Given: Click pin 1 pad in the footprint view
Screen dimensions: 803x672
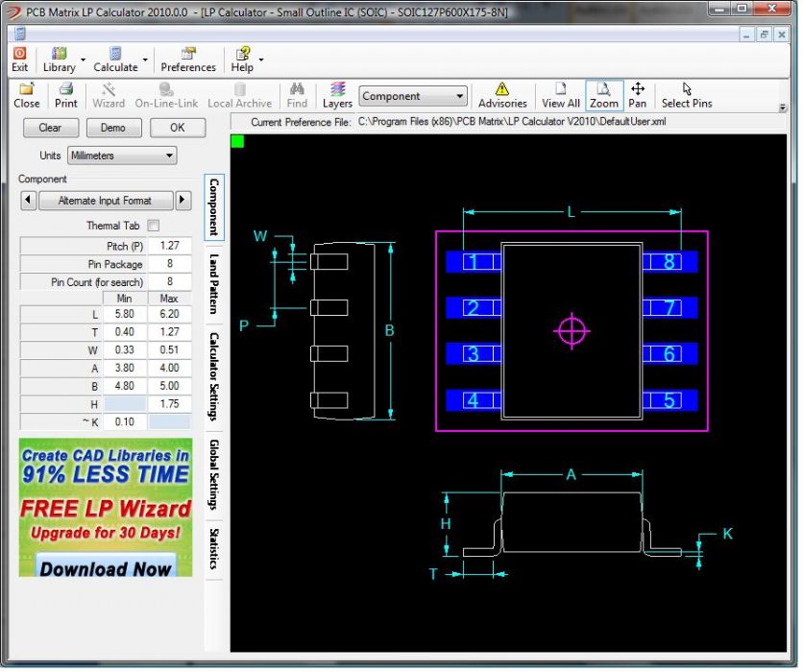Looking at the screenshot, I should coord(474,262).
